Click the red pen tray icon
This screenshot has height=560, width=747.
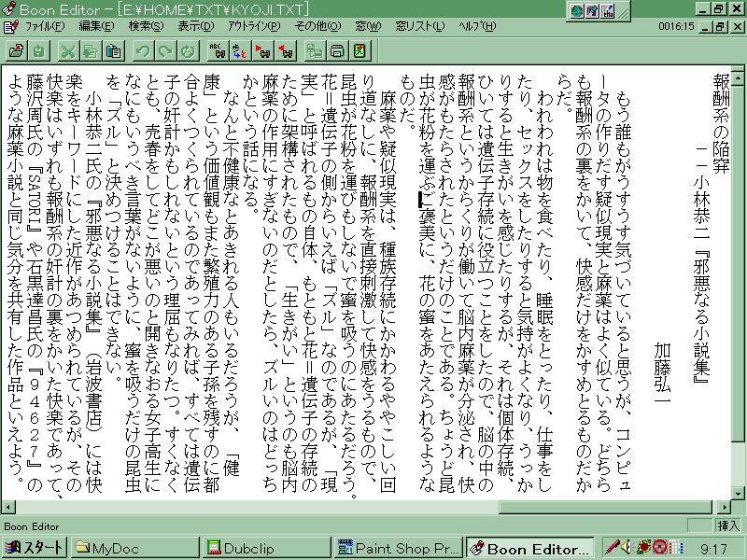coord(612,548)
